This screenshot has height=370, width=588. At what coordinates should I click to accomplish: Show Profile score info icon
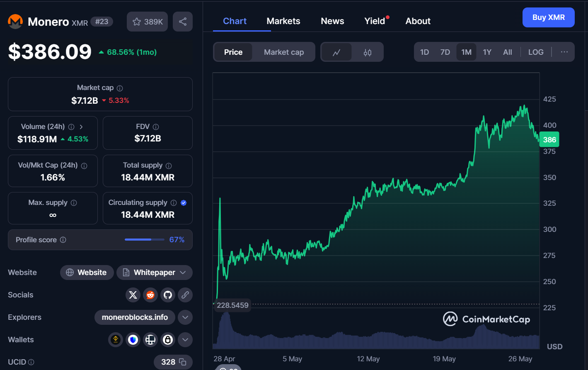click(63, 240)
